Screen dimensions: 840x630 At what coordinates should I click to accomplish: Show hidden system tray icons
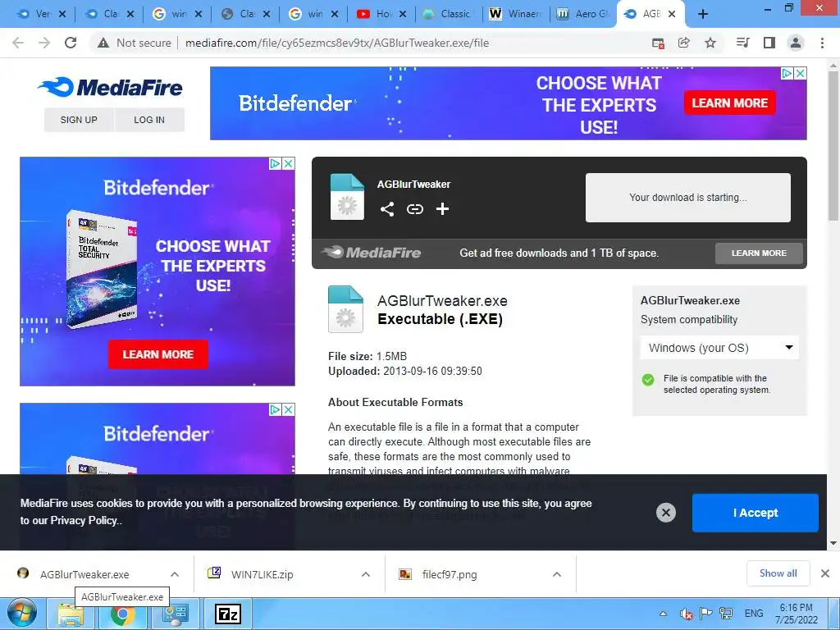click(x=663, y=614)
